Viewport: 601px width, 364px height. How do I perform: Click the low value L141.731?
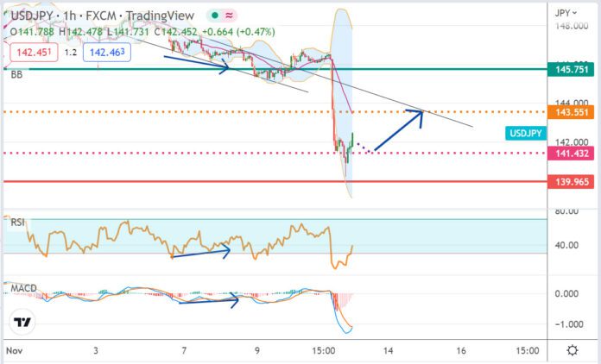pyautogui.click(x=128, y=32)
